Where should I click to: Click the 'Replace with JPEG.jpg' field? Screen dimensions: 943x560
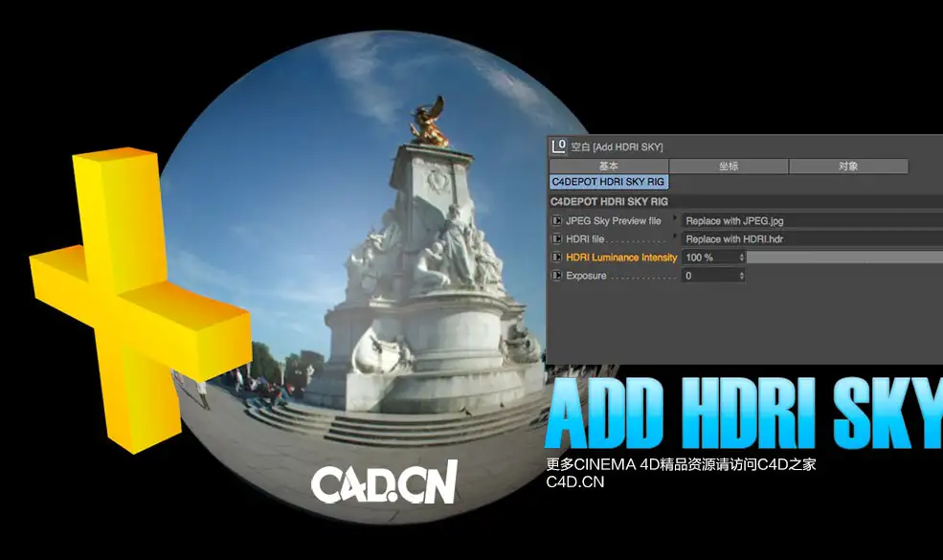(x=812, y=221)
